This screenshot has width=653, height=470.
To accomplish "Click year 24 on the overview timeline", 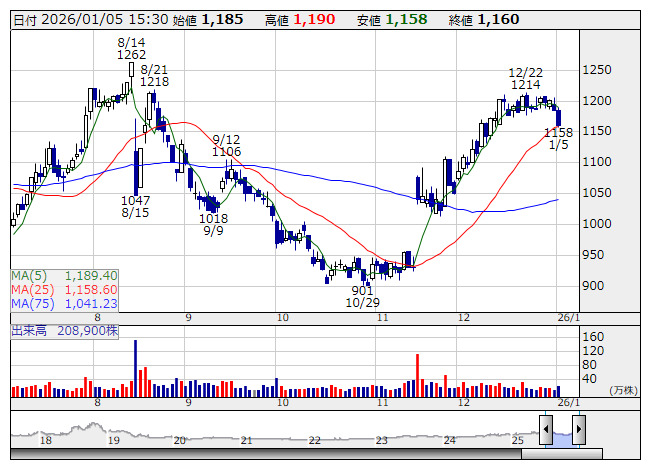I will coord(449,440).
